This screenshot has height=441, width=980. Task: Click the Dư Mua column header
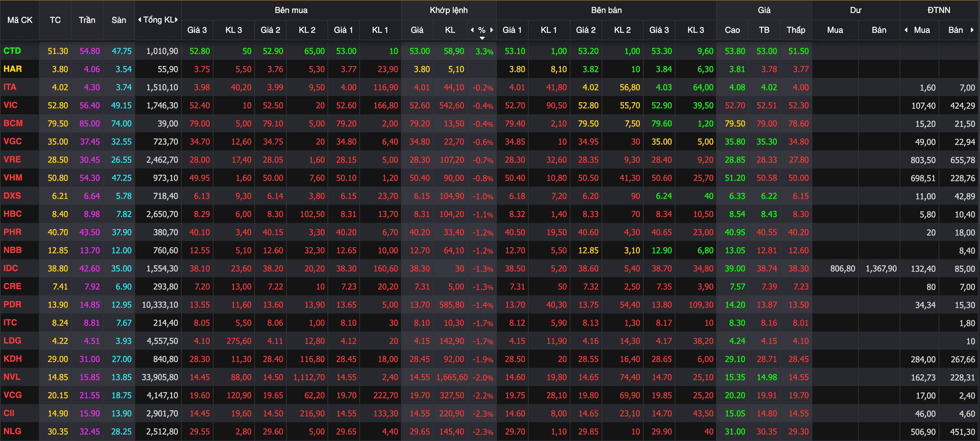[x=835, y=30]
